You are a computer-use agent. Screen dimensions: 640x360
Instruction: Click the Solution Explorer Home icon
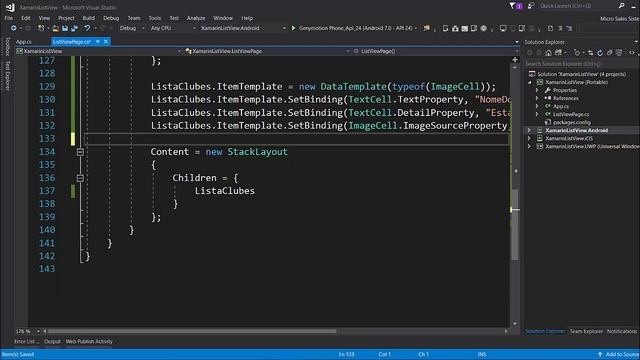[x=548, y=53]
